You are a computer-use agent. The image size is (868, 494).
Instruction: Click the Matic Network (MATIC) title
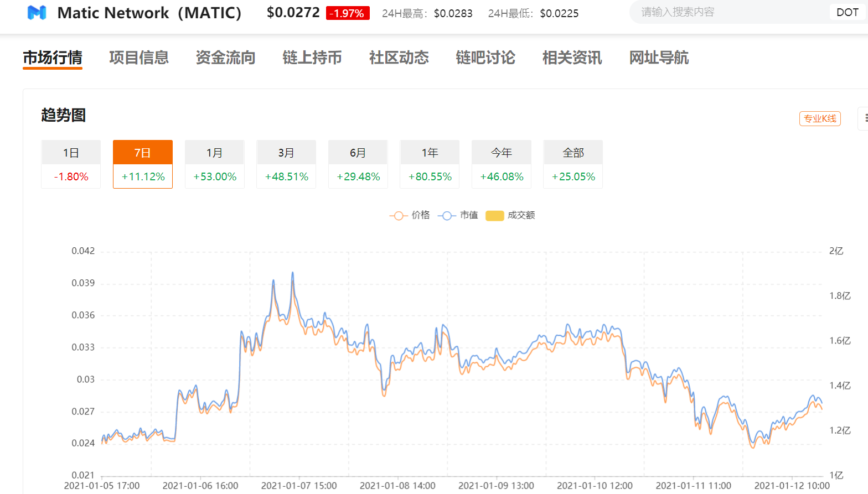click(x=149, y=13)
